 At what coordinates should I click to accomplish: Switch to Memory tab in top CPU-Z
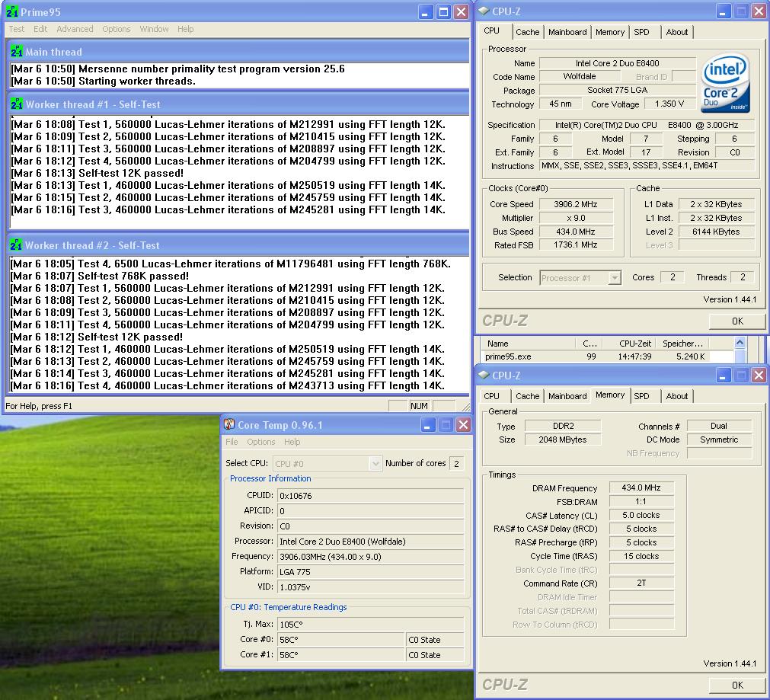click(609, 32)
